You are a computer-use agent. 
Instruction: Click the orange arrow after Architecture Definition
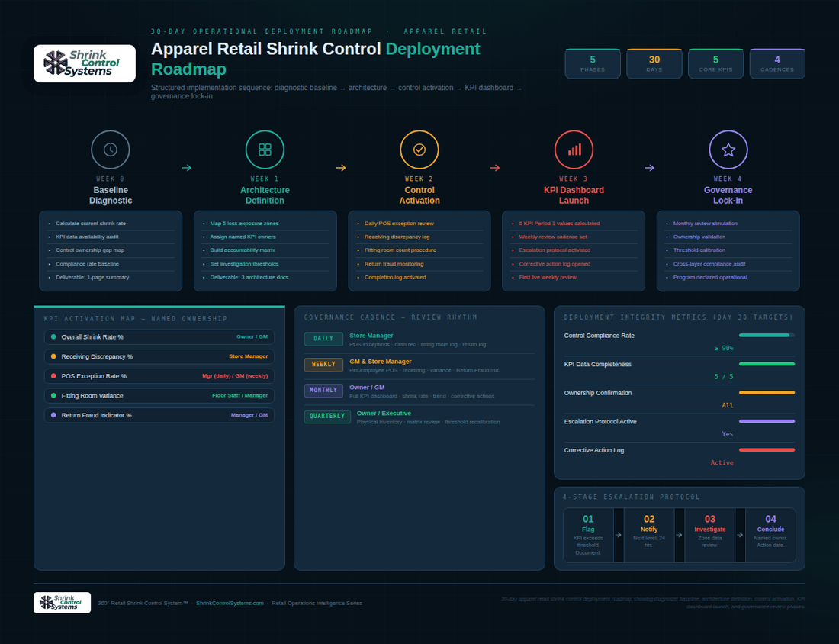click(x=341, y=168)
